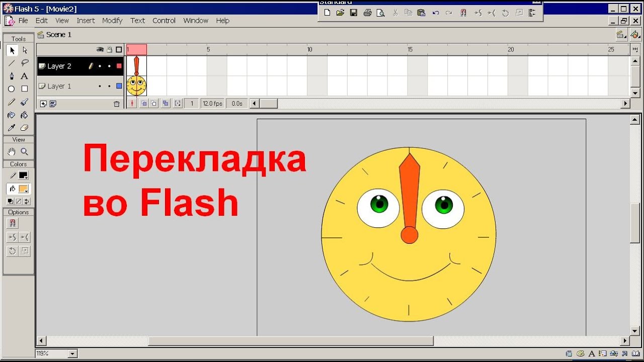This screenshot has width=644, height=362.
Task: Select the Pen tool
Action: 12,76
